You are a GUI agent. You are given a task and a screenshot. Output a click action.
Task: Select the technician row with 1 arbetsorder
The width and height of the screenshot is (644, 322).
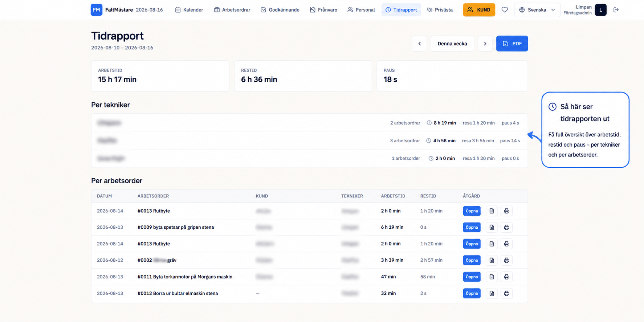pos(309,158)
